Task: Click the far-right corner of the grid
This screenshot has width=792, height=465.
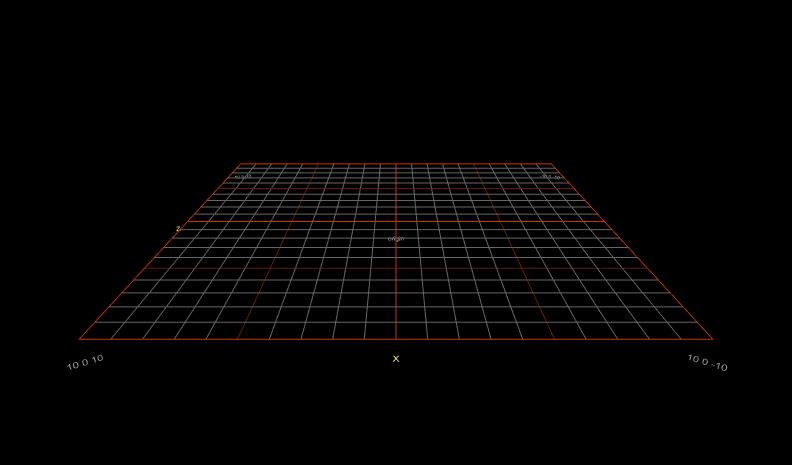Action: 552,164
